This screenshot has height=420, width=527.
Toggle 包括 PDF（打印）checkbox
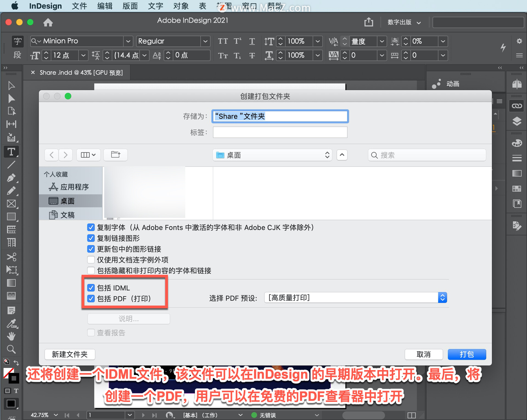[91, 298]
